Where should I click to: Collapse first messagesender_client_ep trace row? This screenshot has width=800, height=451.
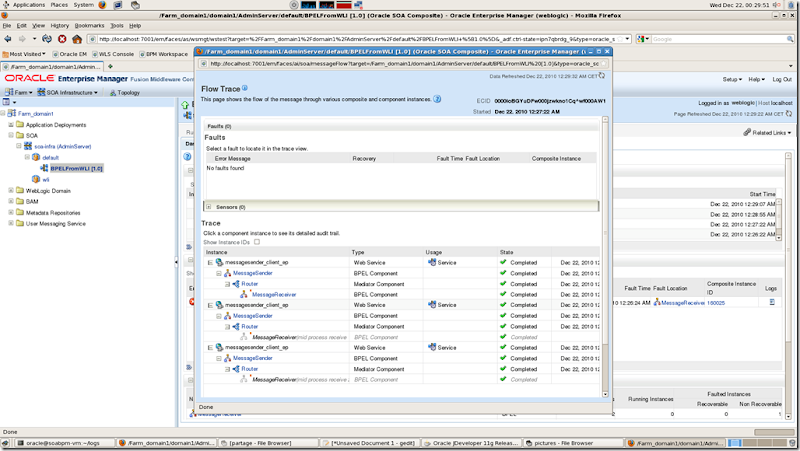[210, 262]
